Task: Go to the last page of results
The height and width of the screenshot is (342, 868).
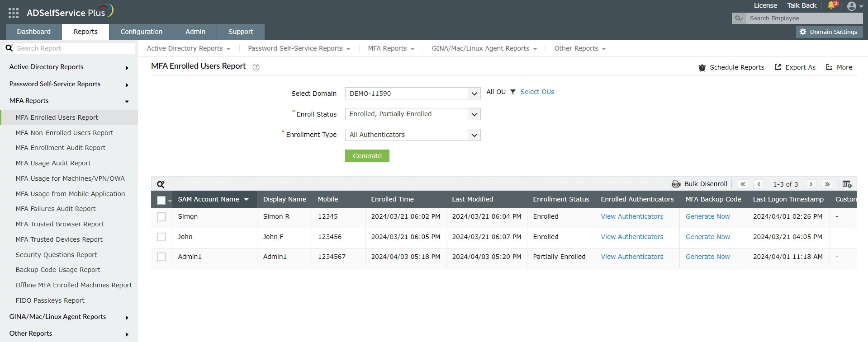Action: pos(827,184)
